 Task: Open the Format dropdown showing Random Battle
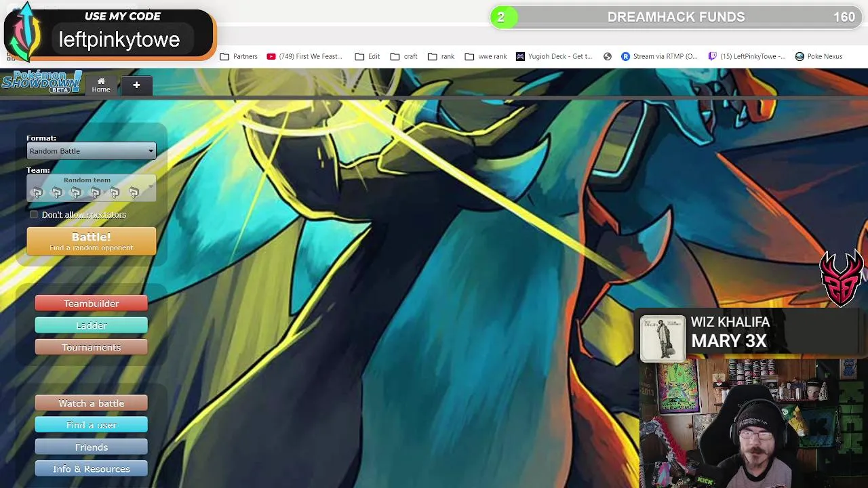(91, 151)
